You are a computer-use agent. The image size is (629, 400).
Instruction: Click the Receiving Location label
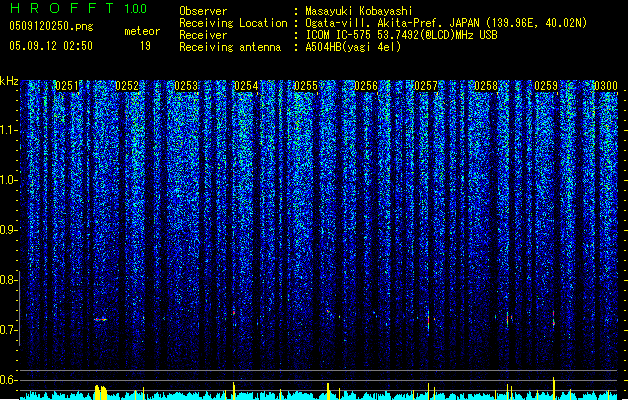[x=233, y=23]
